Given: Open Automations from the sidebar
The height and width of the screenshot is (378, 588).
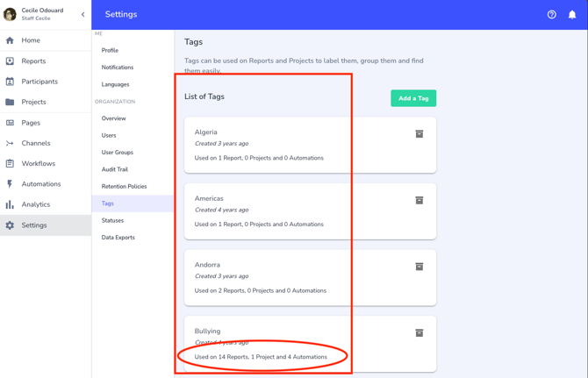Looking at the screenshot, I should point(40,184).
